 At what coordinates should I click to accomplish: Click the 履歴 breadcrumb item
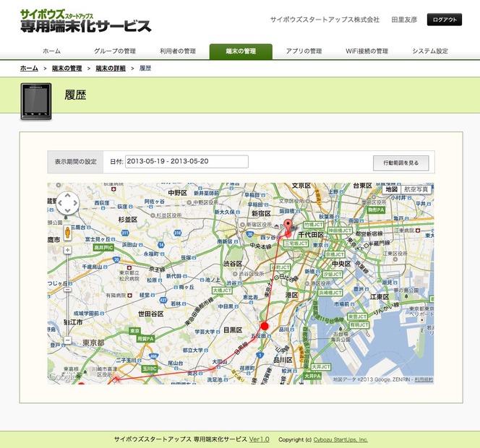(x=145, y=68)
